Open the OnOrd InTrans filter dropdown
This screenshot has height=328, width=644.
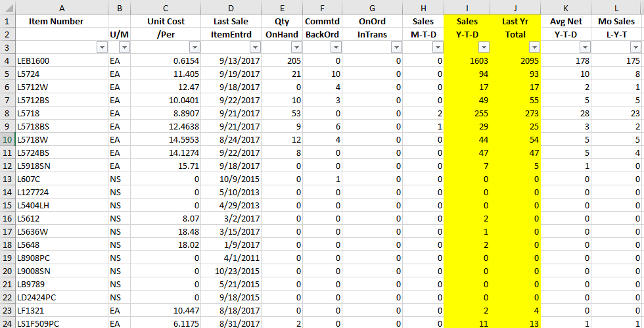tap(396, 48)
